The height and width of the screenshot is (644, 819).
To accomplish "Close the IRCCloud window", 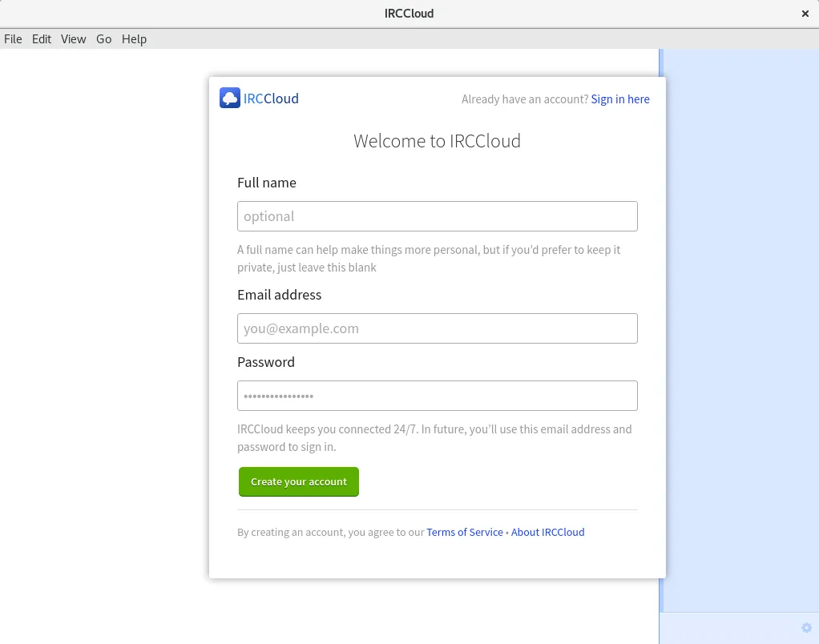I will point(805,14).
